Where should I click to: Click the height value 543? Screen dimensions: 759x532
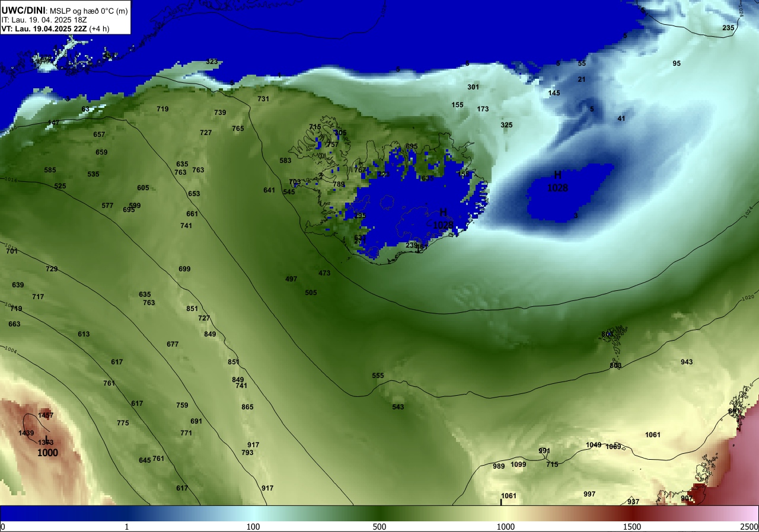[398, 407]
